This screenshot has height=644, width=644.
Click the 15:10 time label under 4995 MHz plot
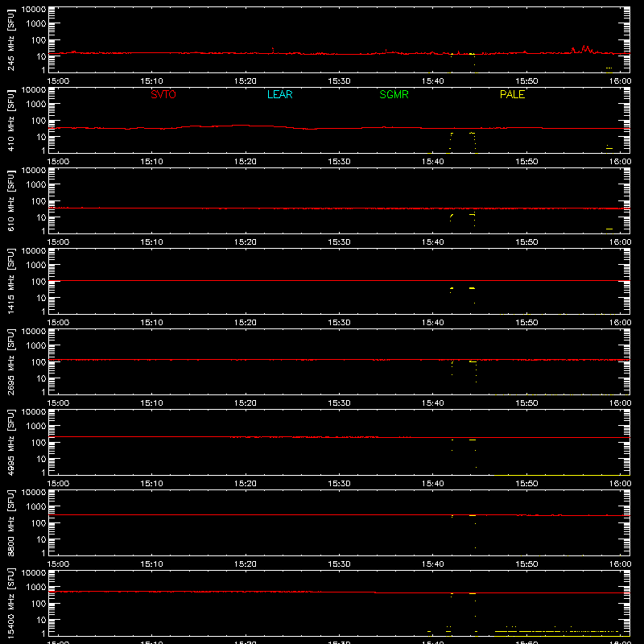click(x=151, y=484)
